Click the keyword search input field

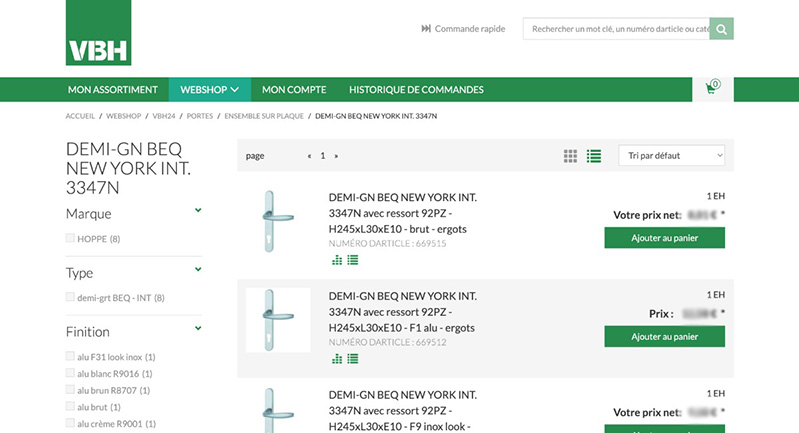click(616, 29)
